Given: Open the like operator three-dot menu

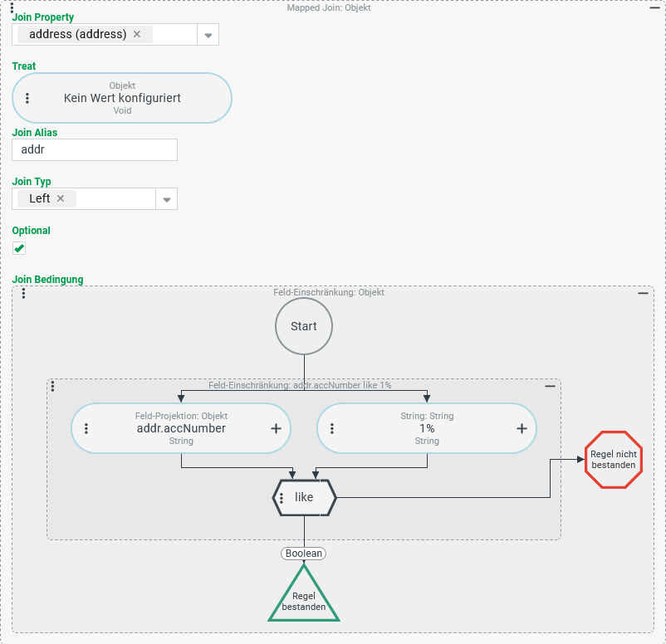Looking at the screenshot, I should 282,498.
